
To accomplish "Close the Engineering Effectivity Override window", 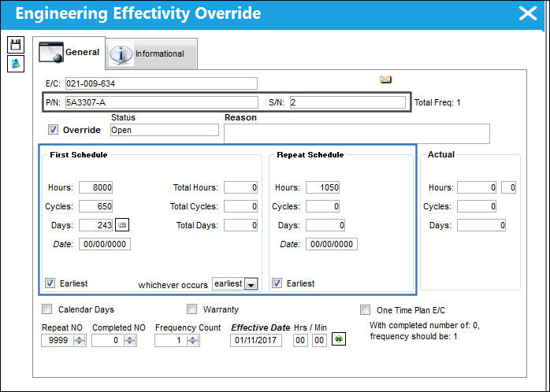I will (x=528, y=13).
